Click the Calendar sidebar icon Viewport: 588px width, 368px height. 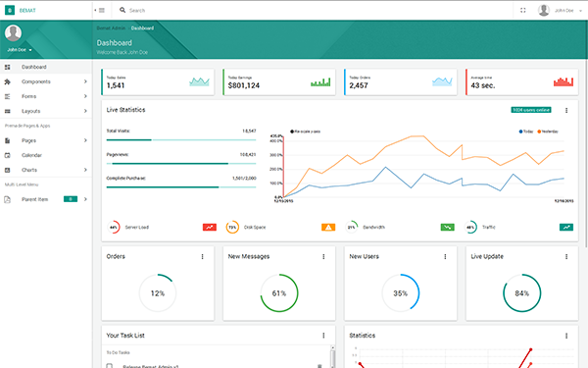point(7,155)
